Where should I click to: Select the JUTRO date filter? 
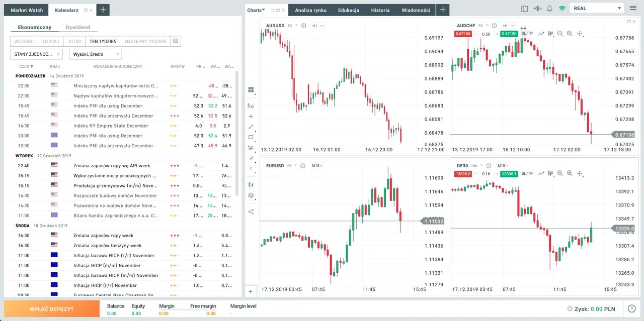click(x=74, y=41)
